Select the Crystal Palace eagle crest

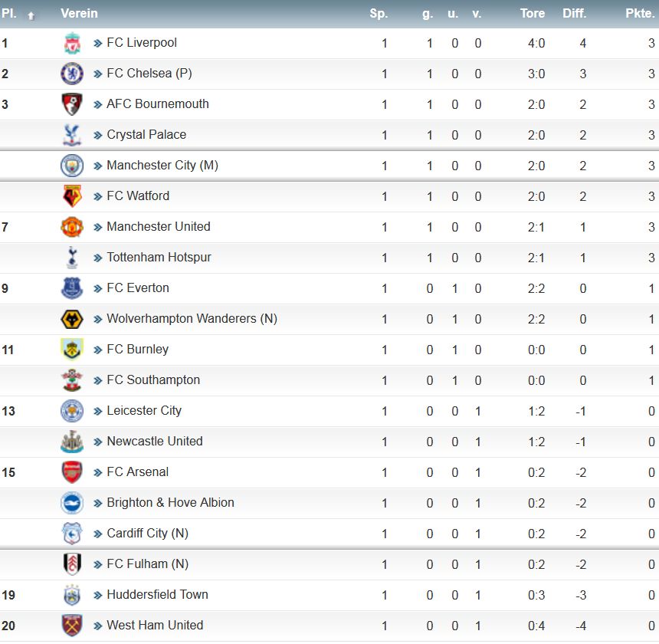(72, 135)
